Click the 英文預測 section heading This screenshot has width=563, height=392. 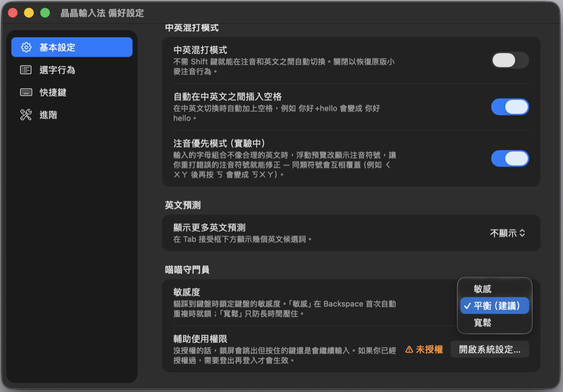pos(183,205)
